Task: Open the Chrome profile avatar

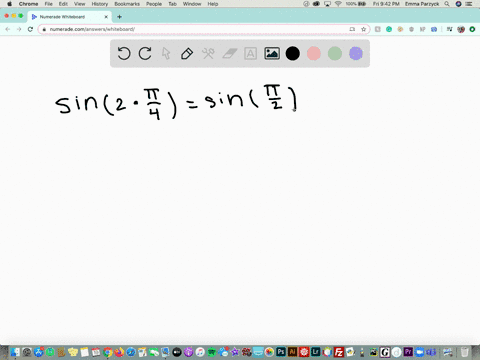Action: click(461, 29)
